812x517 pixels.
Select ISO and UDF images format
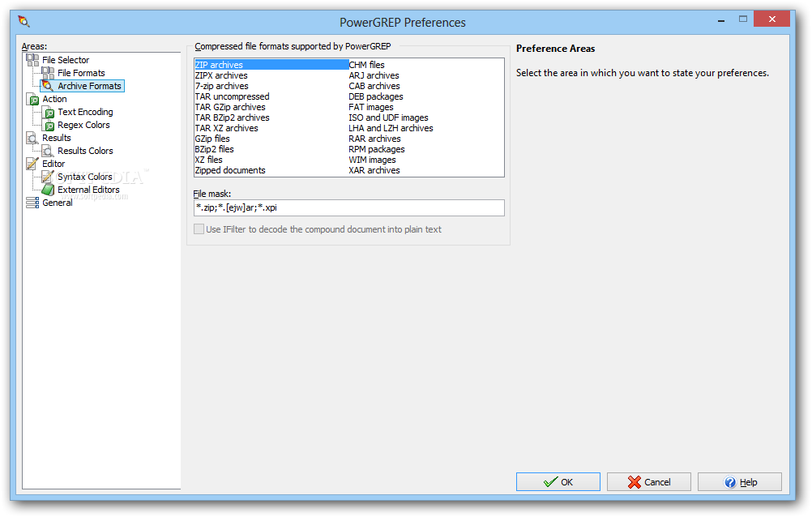(x=388, y=117)
